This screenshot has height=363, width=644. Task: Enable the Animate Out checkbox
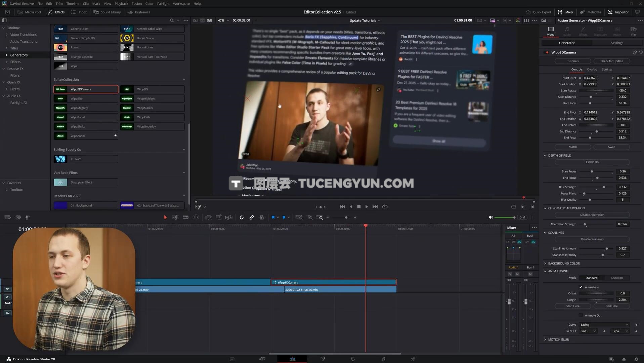(581, 315)
